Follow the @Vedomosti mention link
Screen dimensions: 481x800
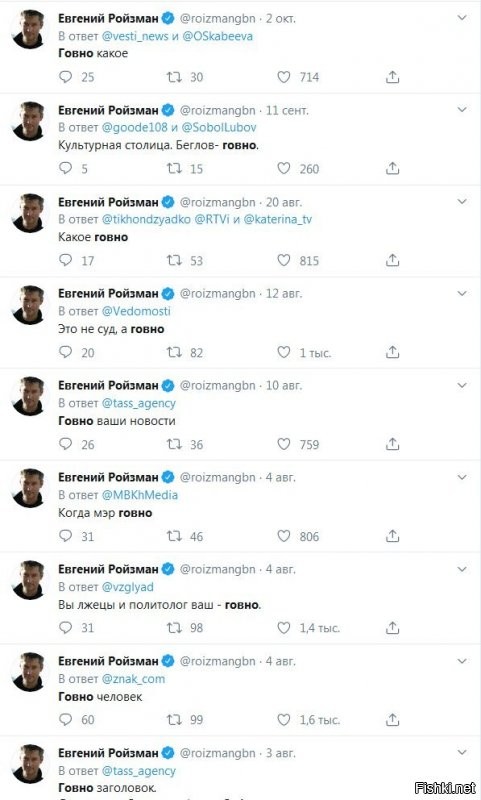coord(136,311)
